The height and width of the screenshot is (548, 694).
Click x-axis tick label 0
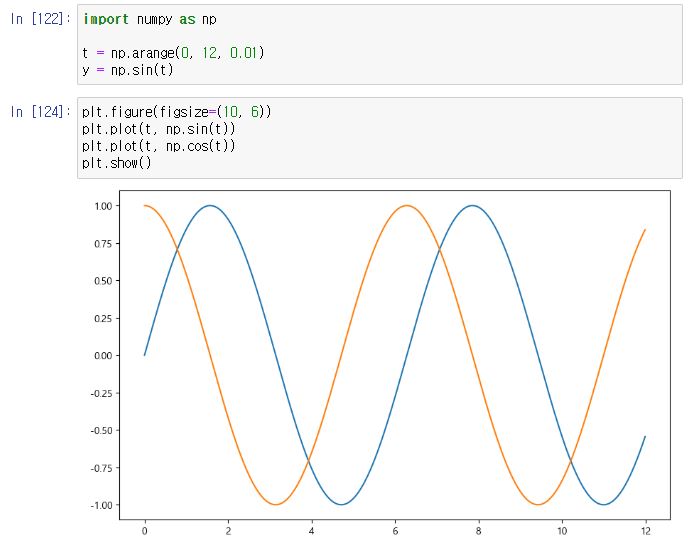click(145, 531)
